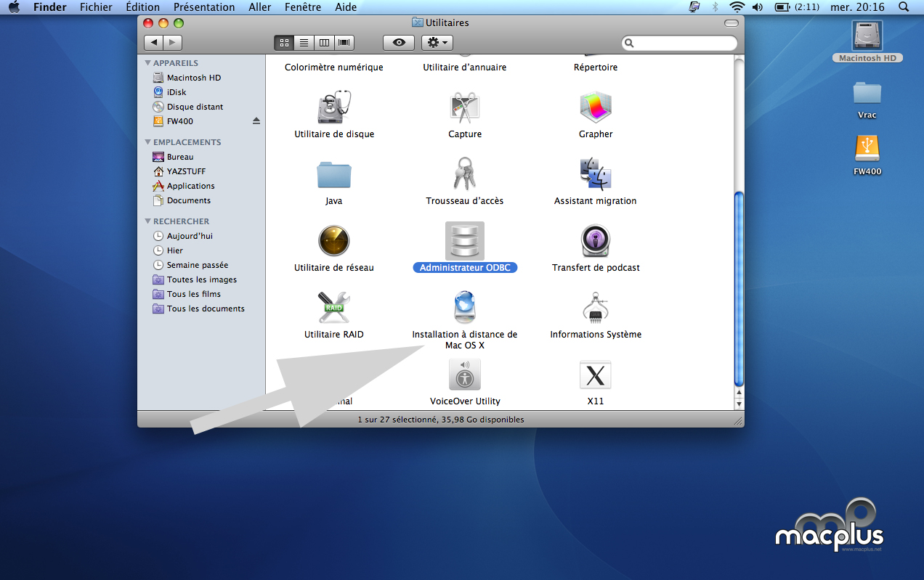Open the Vrac folder on the desktop
Screen dimensions: 924x580
[867, 93]
